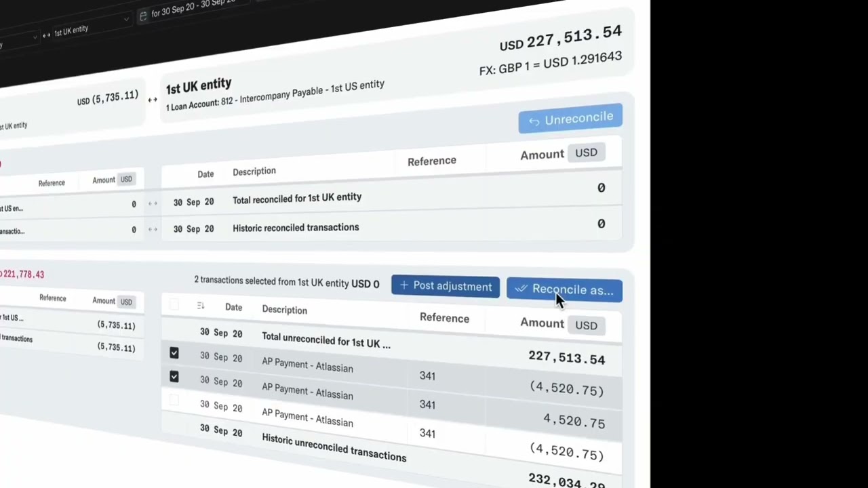Open the 30 Sep 20 date range picker

click(x=193, y=8)
